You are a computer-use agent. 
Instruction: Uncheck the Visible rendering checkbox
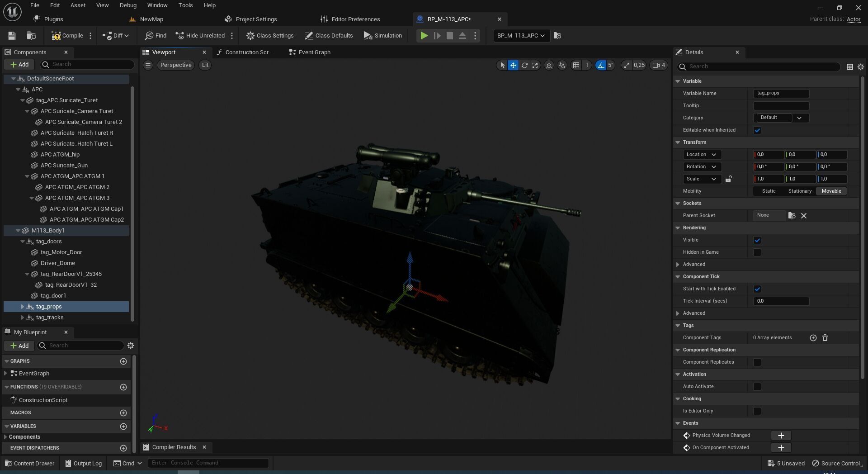pos(757,240)
